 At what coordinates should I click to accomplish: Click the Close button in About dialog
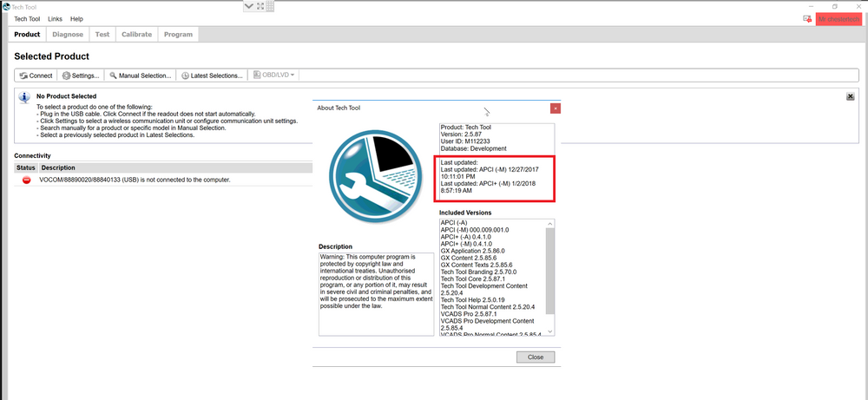pos(536,357)
